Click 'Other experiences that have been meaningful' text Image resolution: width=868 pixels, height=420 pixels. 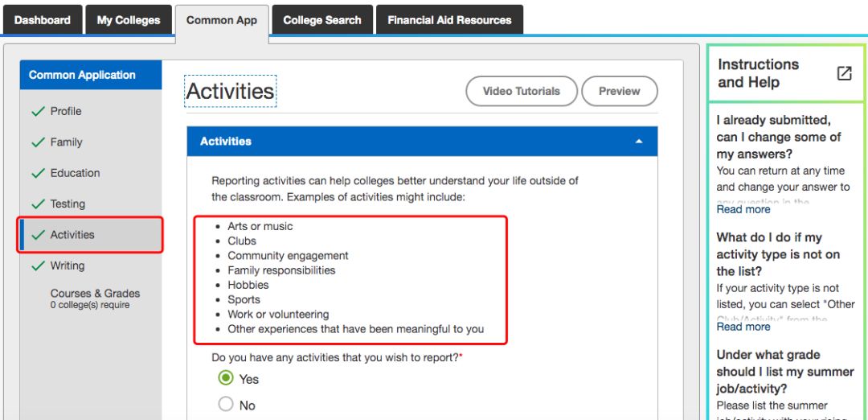coord(356,329)
